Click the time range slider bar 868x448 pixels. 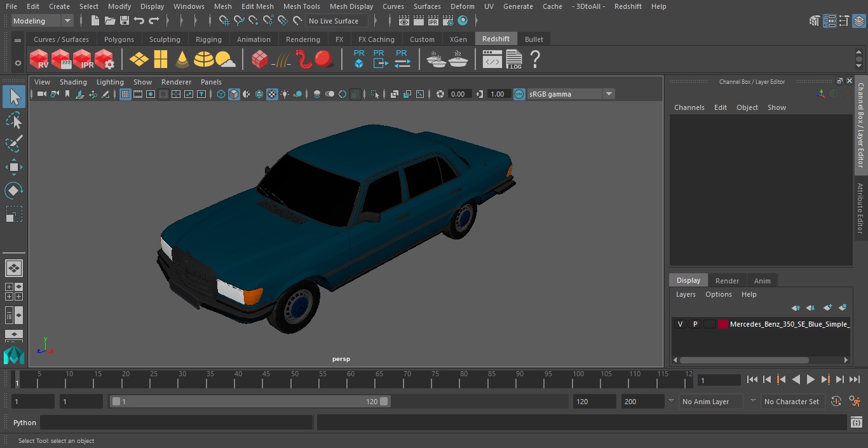click(x=250, y=402)
